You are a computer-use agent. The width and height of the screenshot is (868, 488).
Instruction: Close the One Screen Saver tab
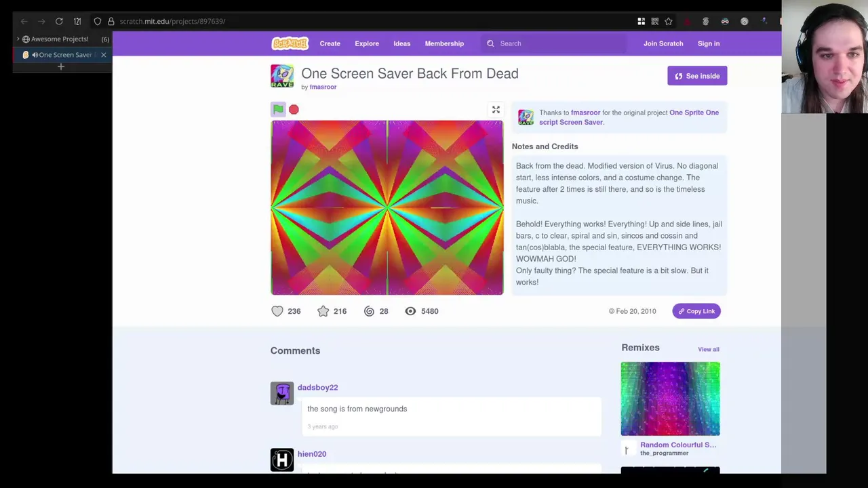(103, 54)
